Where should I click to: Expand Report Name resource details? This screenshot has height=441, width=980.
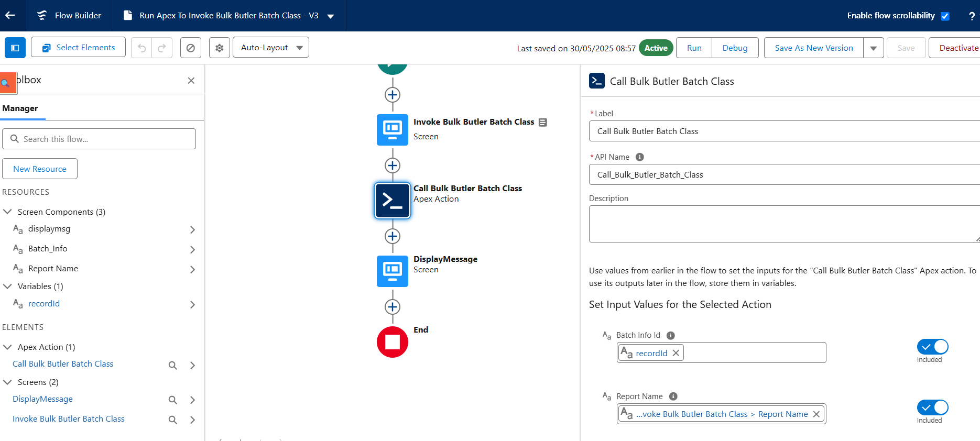click(192, 270)
